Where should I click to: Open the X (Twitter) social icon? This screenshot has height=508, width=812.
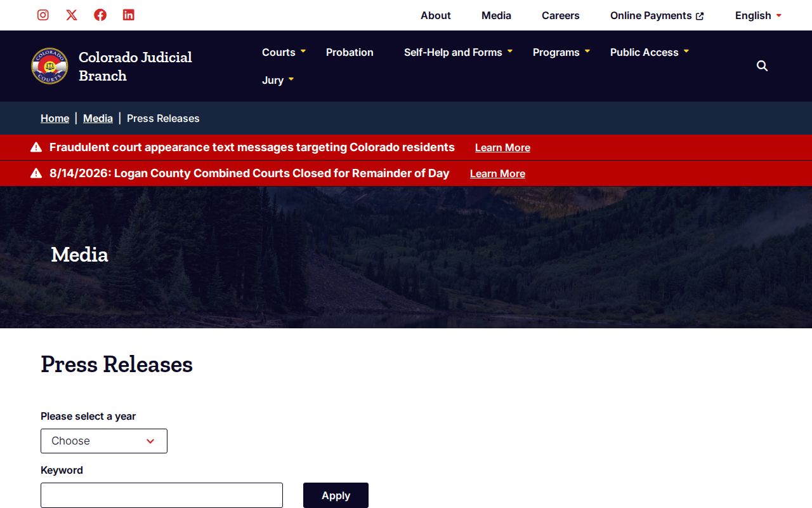click(72, 15)
